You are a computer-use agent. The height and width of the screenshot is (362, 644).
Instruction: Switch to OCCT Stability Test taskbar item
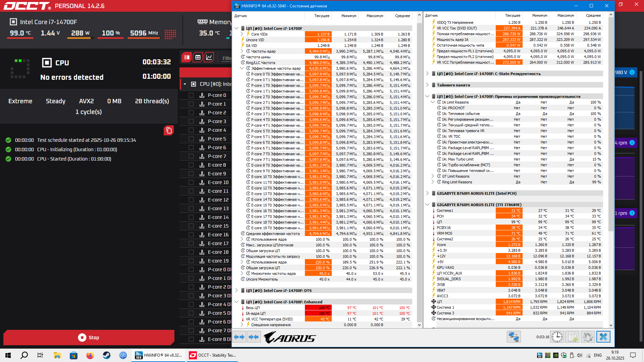coord(213,355)
